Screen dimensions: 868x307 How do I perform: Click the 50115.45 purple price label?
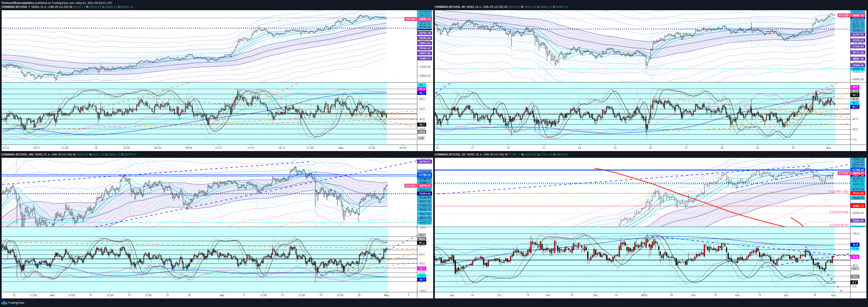tap(858, 53)
